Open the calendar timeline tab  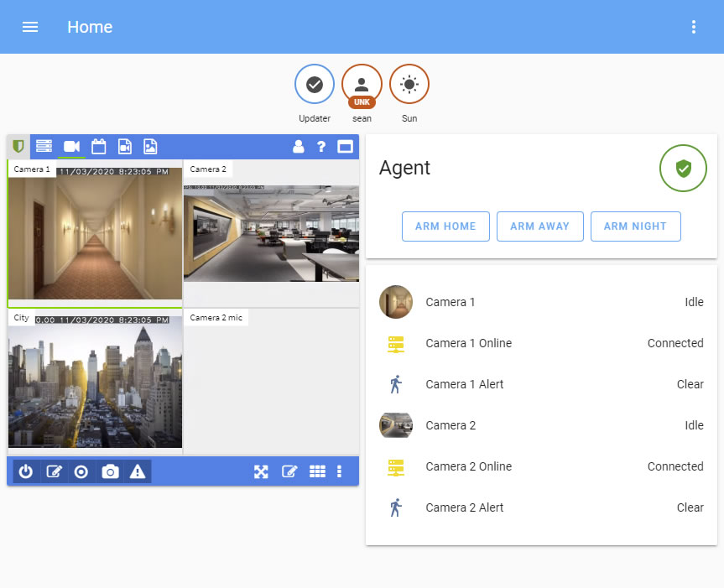98,147
